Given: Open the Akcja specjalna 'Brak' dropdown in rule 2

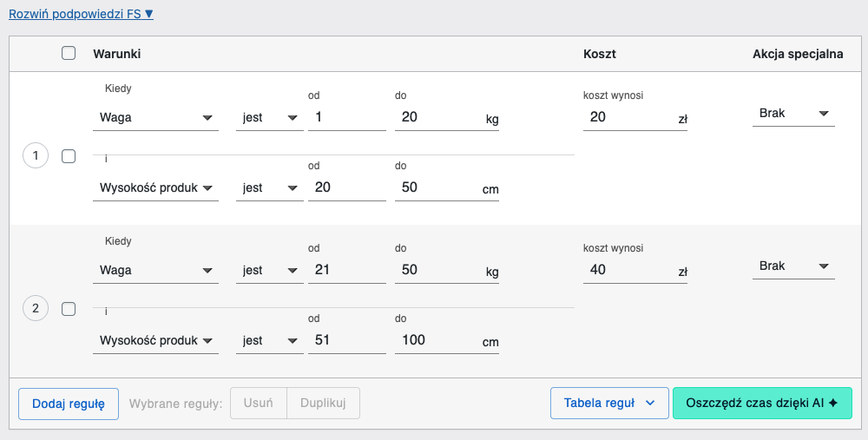Looking at the screenshot, I should coord(792,266).
